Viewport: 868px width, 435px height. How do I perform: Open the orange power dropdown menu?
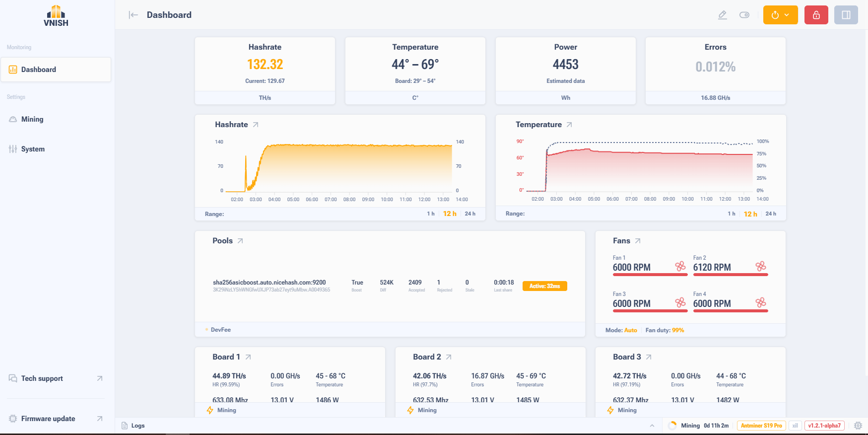781,15
